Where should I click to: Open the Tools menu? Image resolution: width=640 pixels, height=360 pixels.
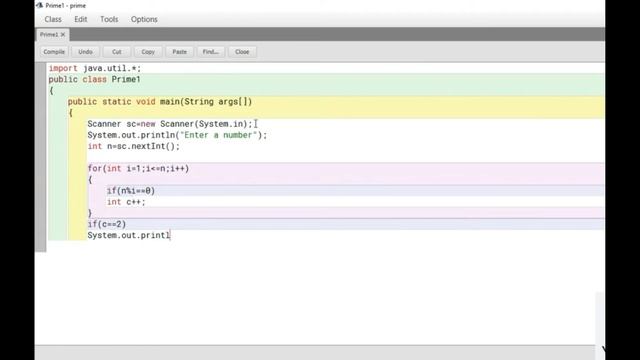(109, 19)
